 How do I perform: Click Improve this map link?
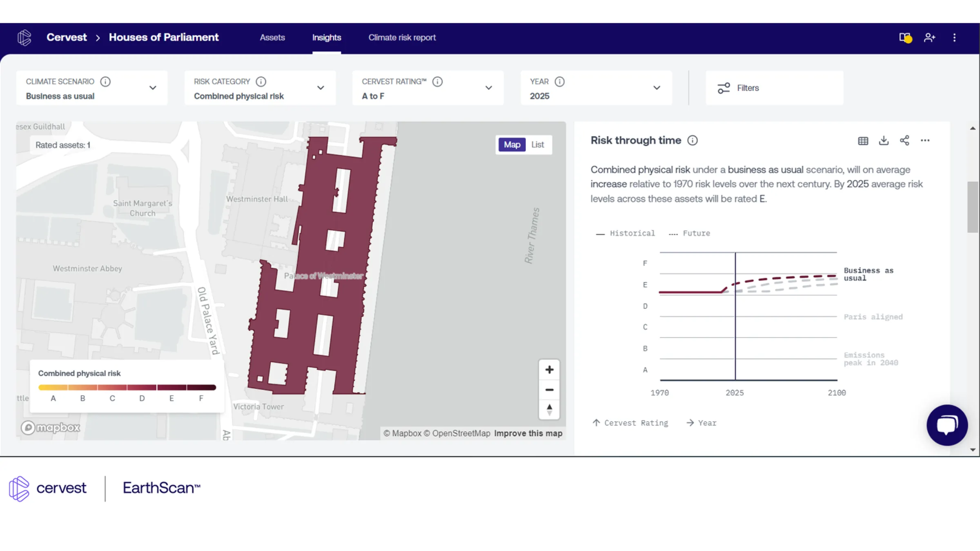click(x=528, y=433)
